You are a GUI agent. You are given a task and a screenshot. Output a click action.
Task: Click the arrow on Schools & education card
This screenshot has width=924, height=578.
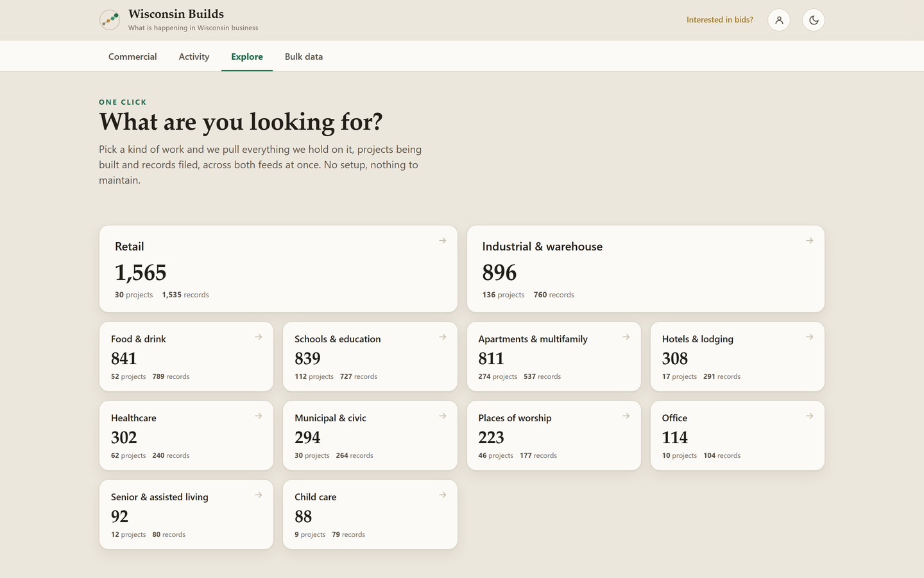coord(443,337)
